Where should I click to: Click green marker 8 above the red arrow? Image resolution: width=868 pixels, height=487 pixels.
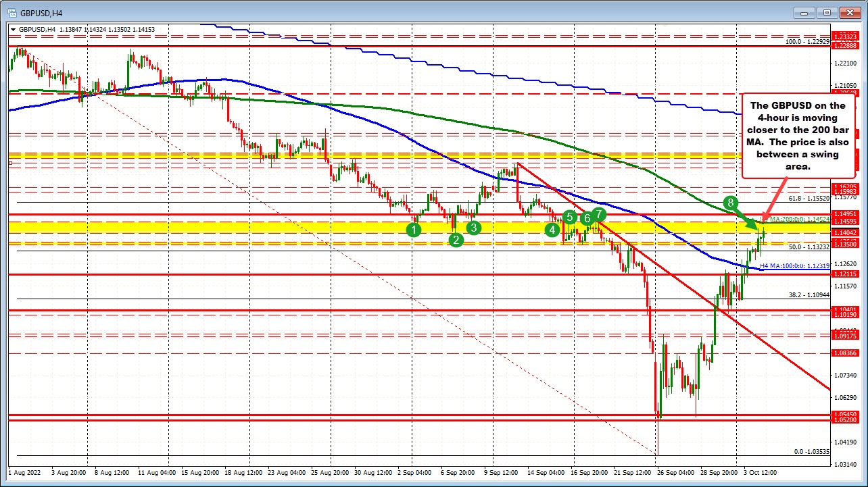[x=730, y=203]
